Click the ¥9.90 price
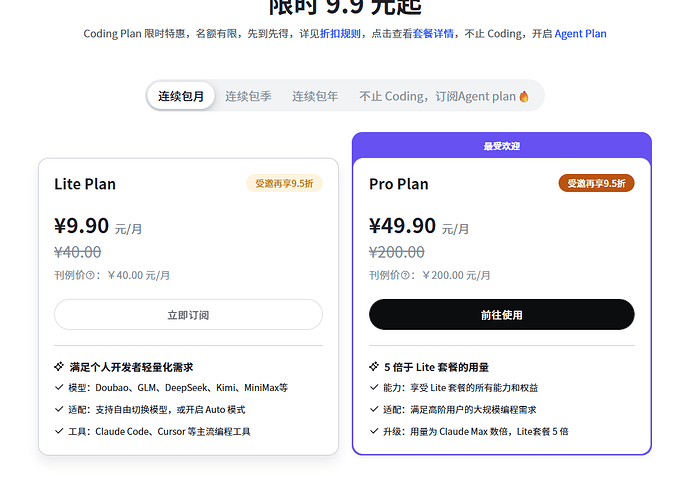This screenshot has width=690, height=478. point(81,226)
